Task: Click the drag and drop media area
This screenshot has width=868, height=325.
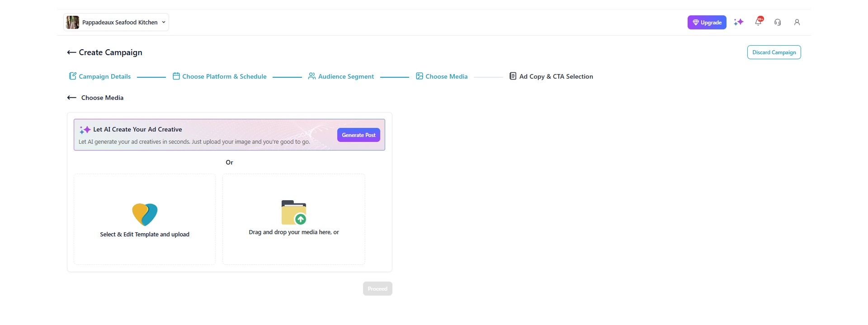Action: click(294, 244)
